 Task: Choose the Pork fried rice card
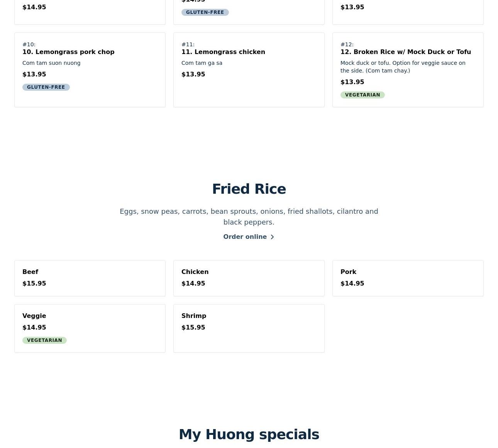pos(408,278)
